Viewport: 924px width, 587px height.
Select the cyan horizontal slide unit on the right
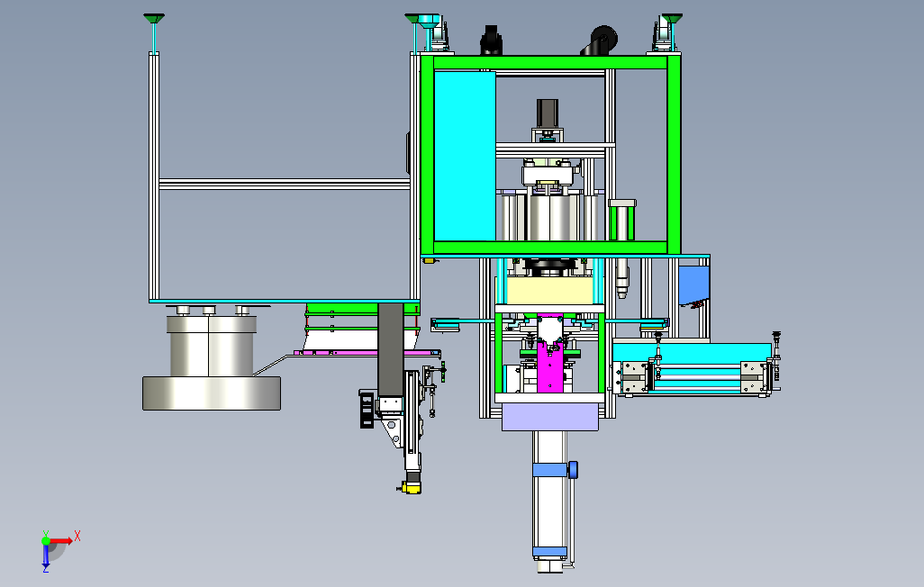693,367
